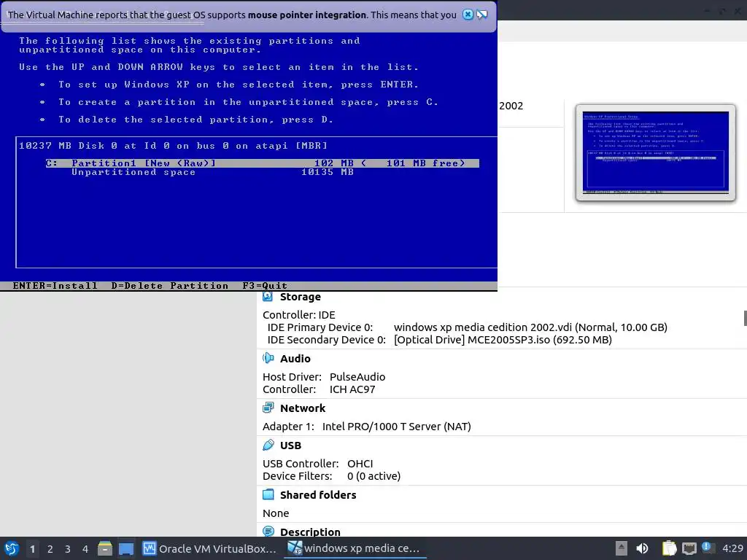Click the Description section icon
The height and width of the screenshot is (560, 747).
[268, 531]
